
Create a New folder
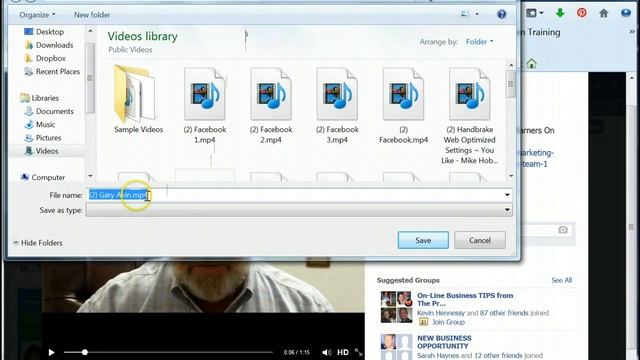(x=92, y=15)
